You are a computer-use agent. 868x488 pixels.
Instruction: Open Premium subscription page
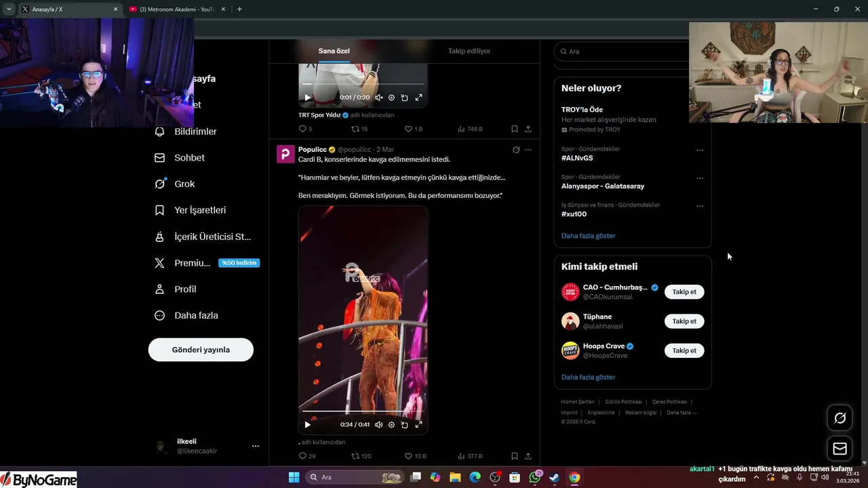click(x=207, y=263)
